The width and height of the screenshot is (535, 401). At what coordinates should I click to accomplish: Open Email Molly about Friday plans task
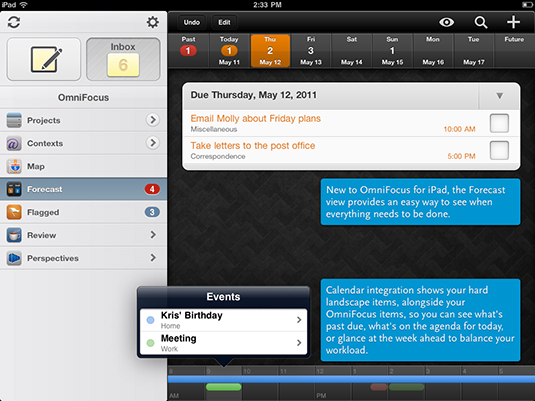pos(351,123)
